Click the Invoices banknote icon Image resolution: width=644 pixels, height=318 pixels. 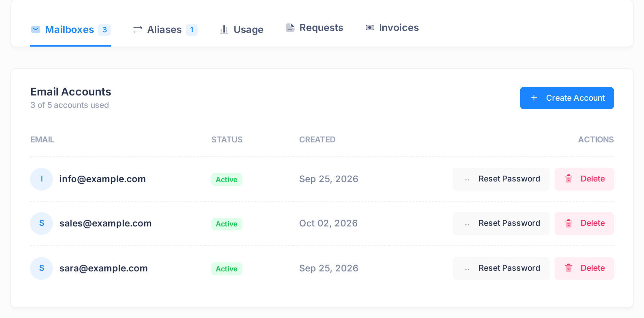(x=370, y=28)
